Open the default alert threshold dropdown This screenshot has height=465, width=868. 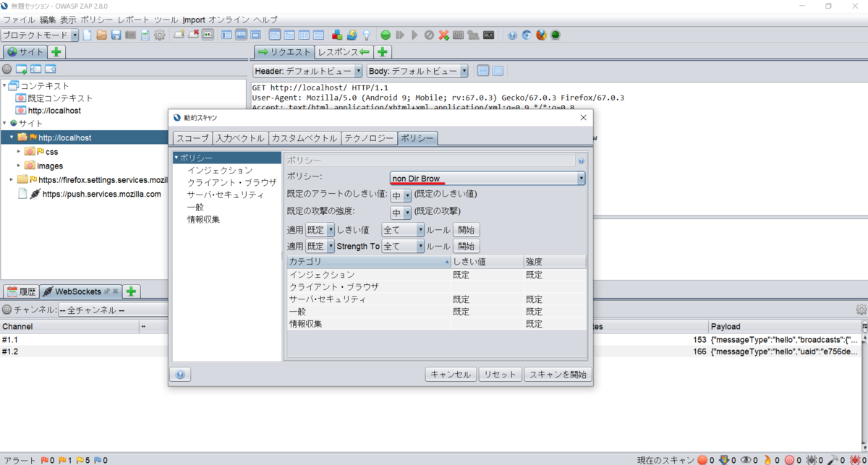pos(401,195)
